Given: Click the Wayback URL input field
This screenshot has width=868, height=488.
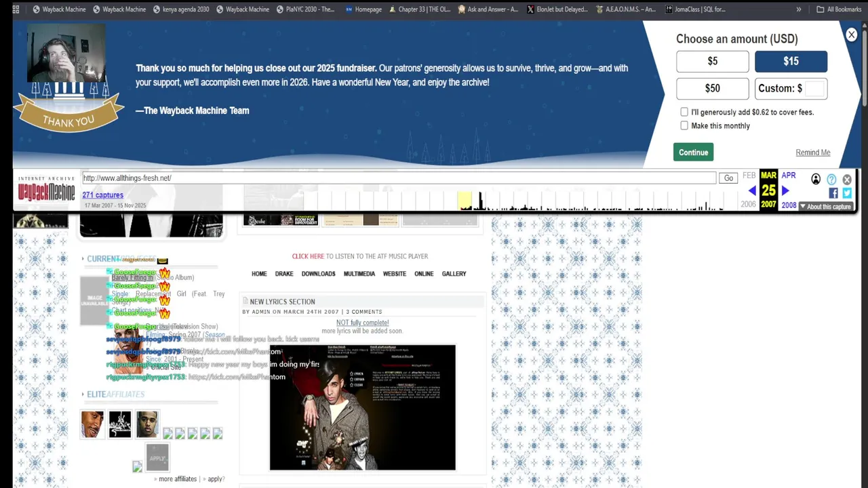Looking at the screenshot, I should pos(399,178).
